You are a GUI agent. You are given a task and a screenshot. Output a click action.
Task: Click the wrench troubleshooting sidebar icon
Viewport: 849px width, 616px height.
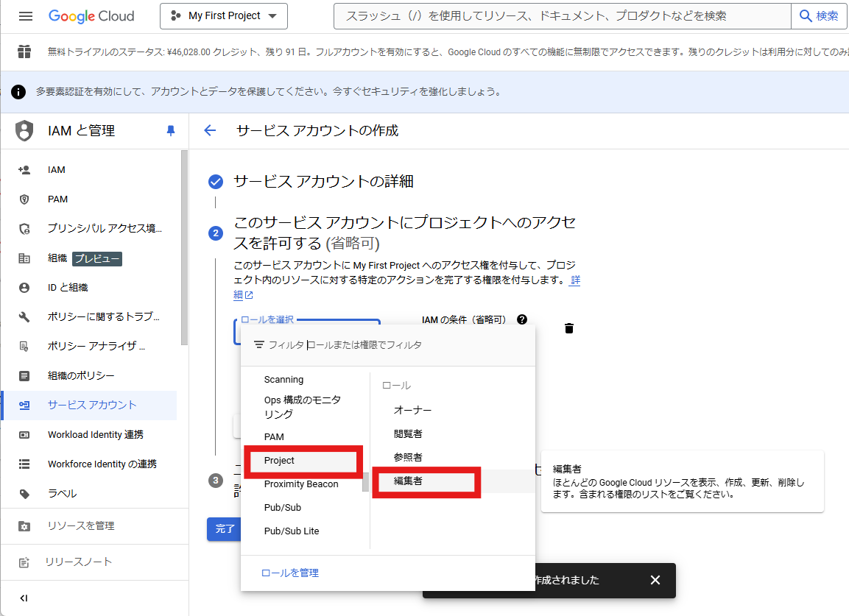pyautogui.click(x=24, y=316)
